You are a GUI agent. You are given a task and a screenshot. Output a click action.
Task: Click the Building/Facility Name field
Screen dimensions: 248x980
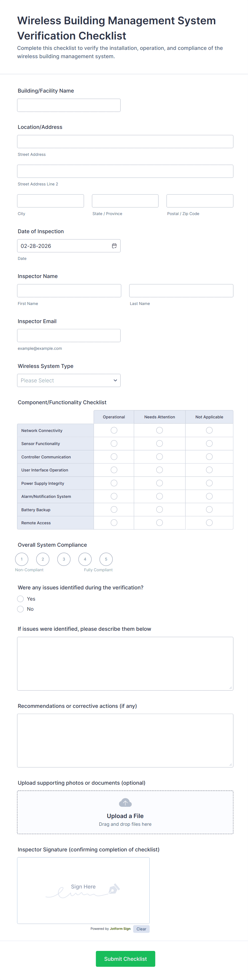pyautogui.click(x=69, y=105)
